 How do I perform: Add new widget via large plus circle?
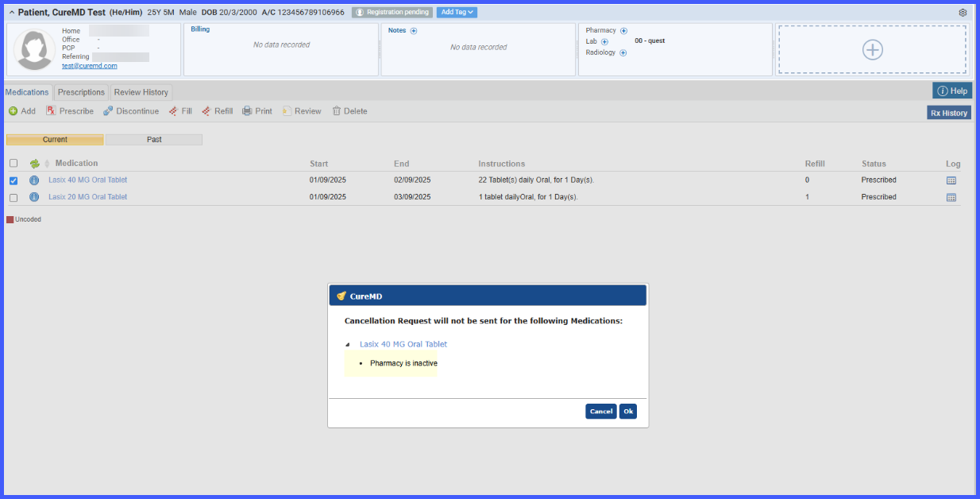(872, 49)
